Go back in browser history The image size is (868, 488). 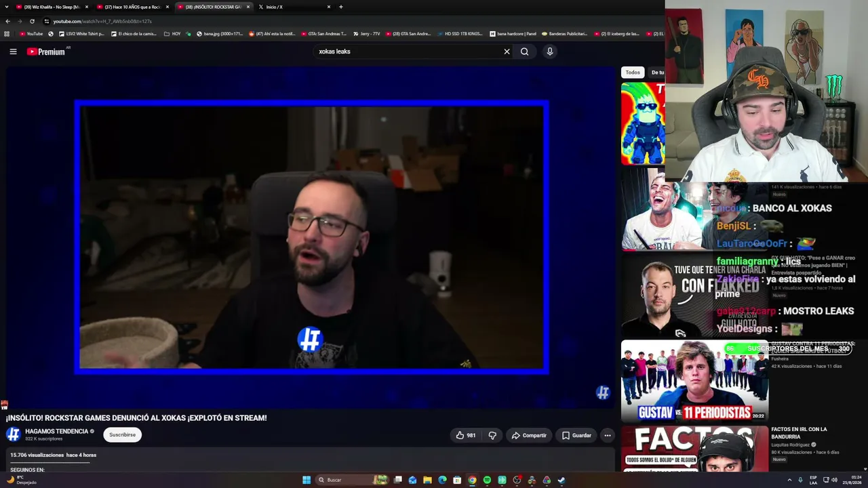tap(7, 21)
